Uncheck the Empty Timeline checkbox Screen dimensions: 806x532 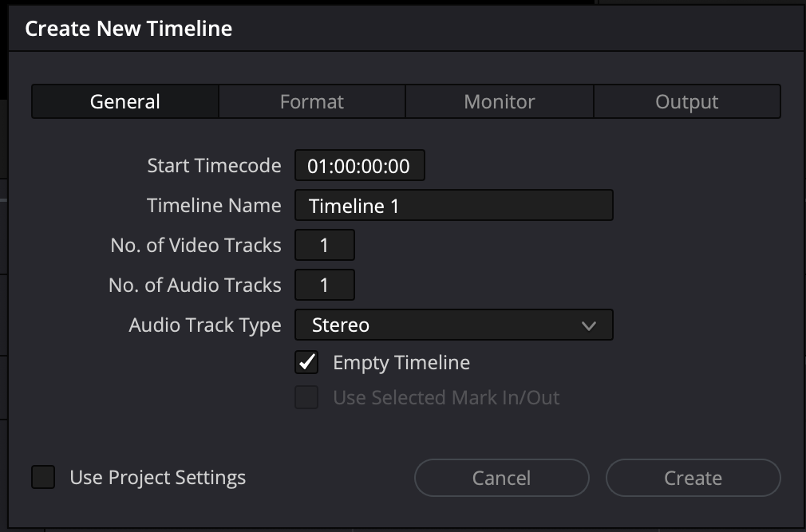(306, 362)
